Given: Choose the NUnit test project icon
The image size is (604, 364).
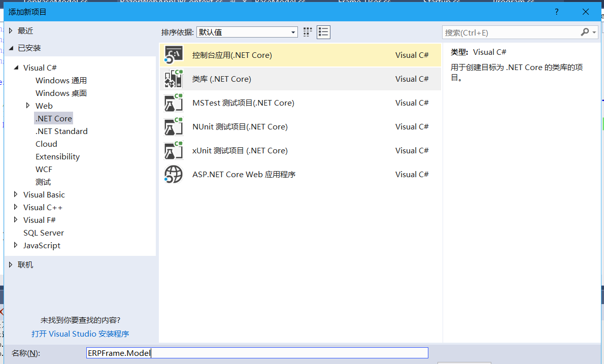Looking at the screenshot, I should pyautogui.click(x=174, y=127).
